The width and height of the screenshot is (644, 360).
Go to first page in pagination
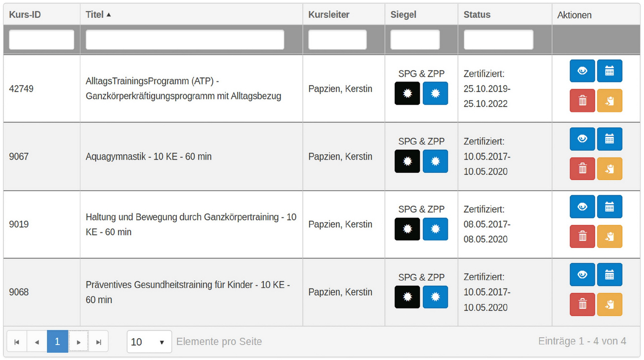click(17, 342)
